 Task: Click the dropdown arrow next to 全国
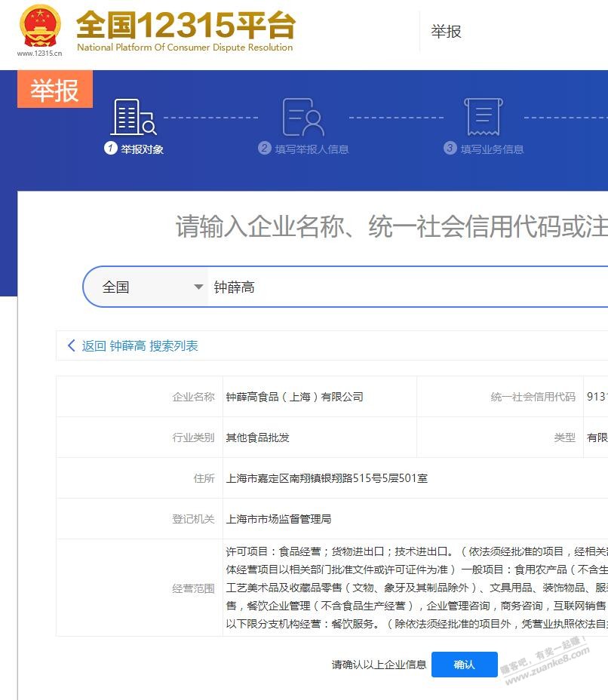(x=198, y=287)
